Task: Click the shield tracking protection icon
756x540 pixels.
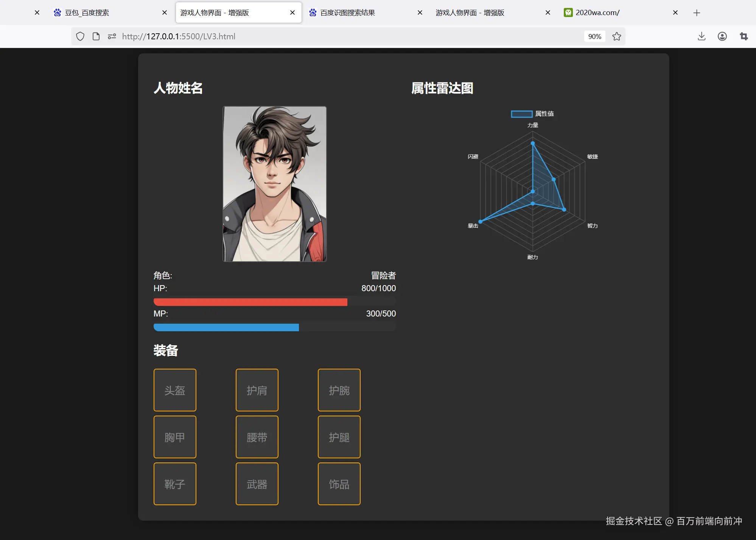Action: pos(80,36)
